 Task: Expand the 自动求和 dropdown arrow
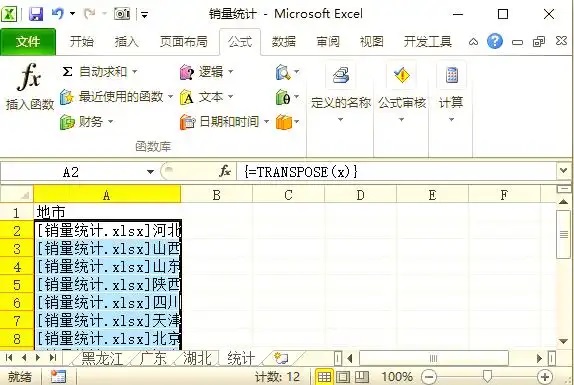click(x=135, y=71)
